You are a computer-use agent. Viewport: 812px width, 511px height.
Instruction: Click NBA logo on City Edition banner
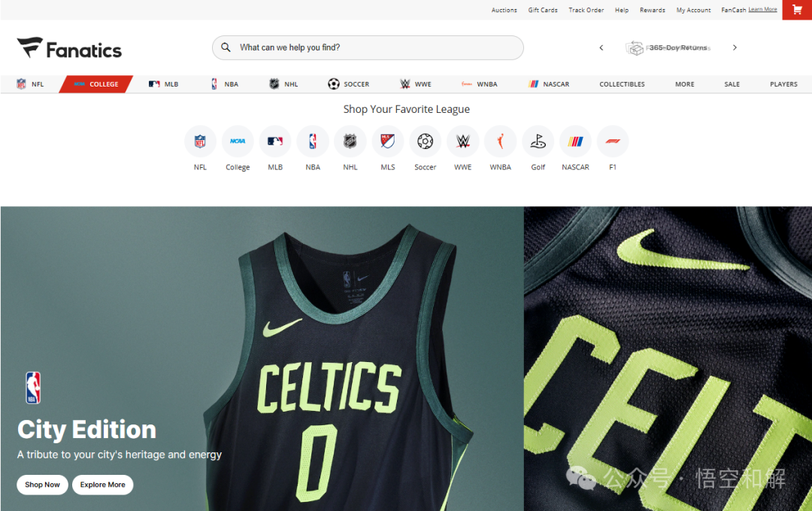[x=33, y=388]
